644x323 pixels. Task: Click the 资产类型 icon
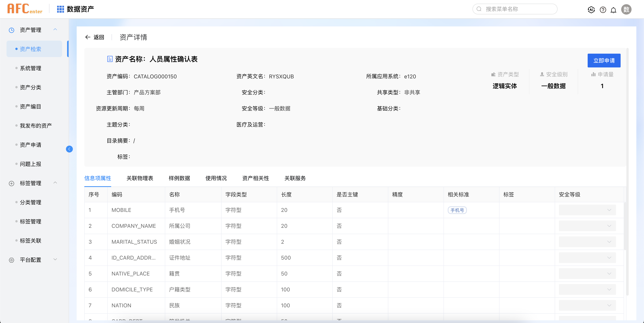coord(493,75)
